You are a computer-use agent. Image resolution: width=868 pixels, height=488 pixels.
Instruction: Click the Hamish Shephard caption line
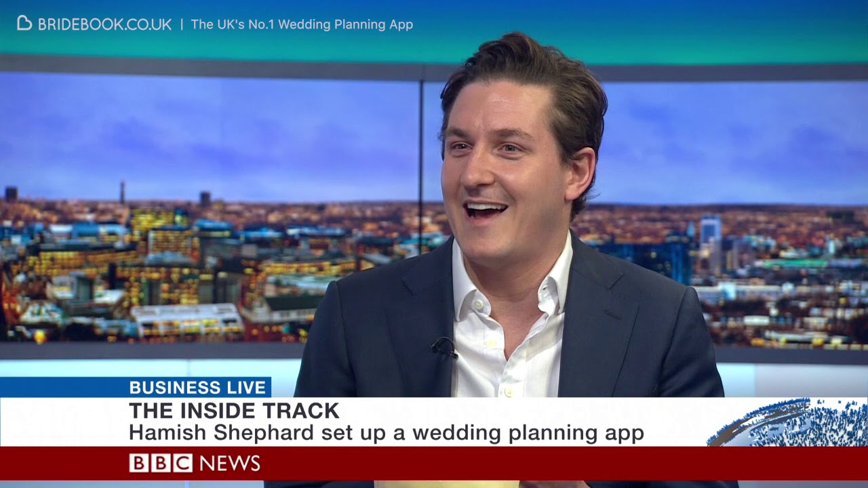pos(387,433)
